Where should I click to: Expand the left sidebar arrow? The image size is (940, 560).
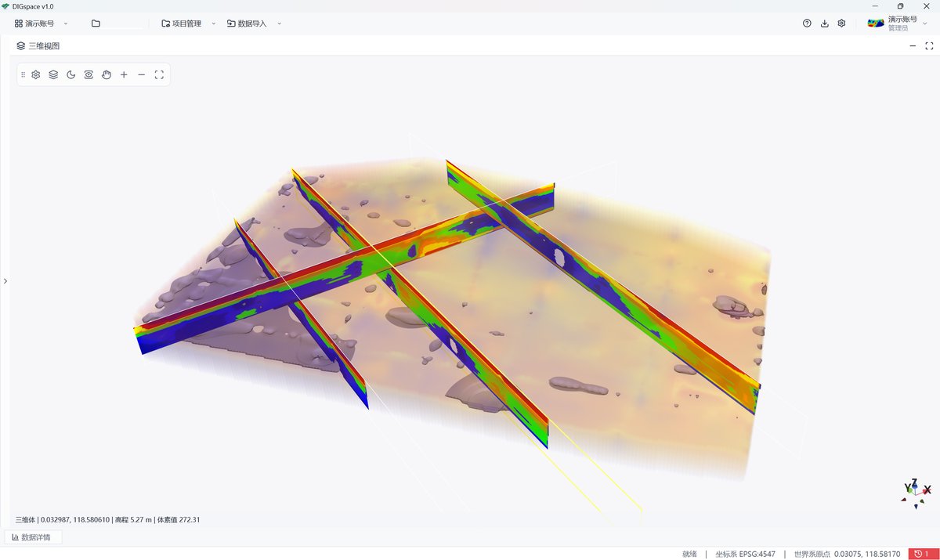coord(5,280)
